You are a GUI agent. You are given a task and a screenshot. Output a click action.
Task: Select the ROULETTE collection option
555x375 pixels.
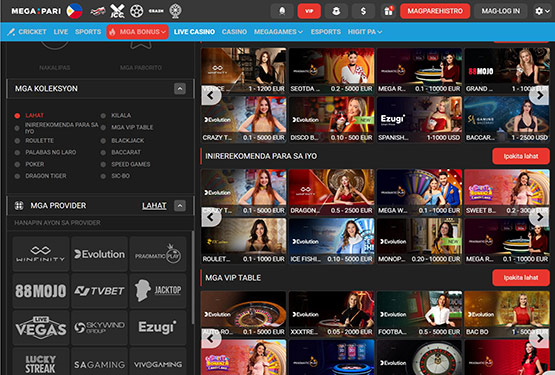click(x=34, y=141)
